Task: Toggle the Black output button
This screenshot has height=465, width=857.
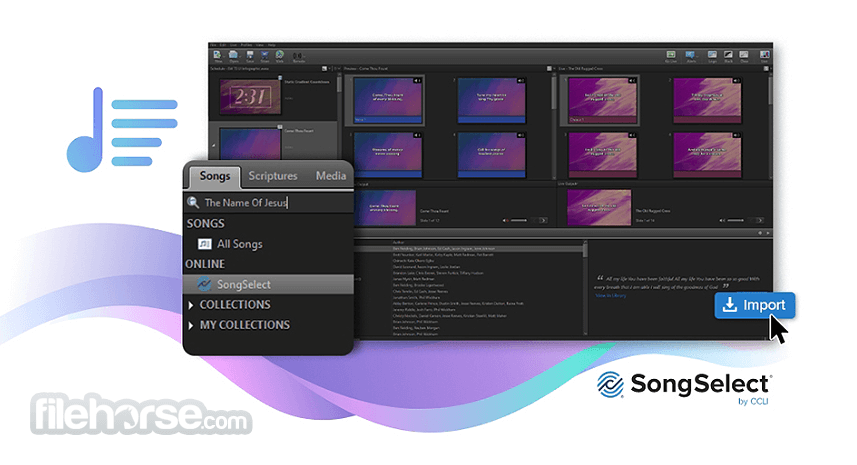Action: pyautogui.click(x=728, y=55)
